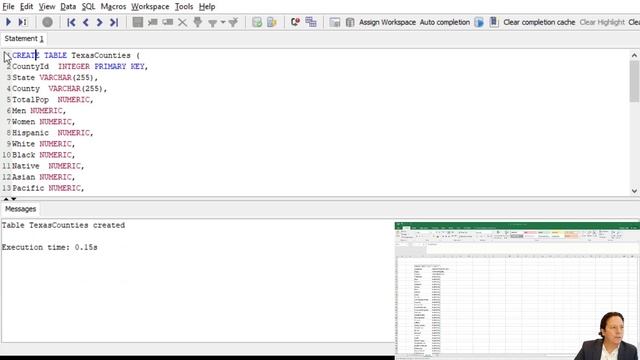Open the SQL menu
The width and height of the screenshot is (640, 360).
88,7
